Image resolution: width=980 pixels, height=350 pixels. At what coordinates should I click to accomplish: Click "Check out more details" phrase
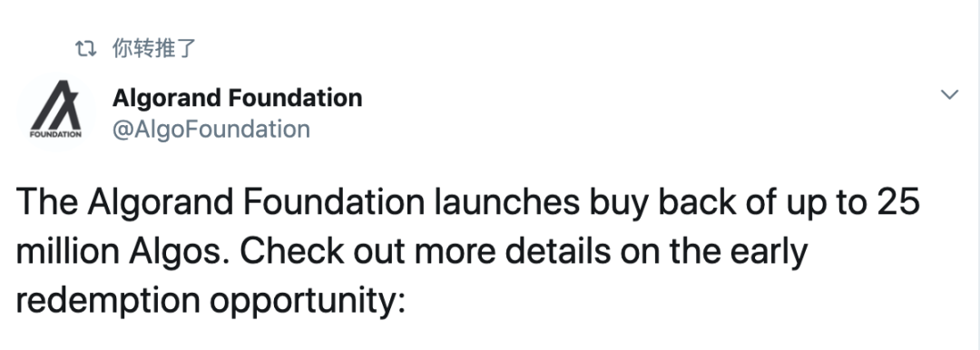tap(426, 251)
